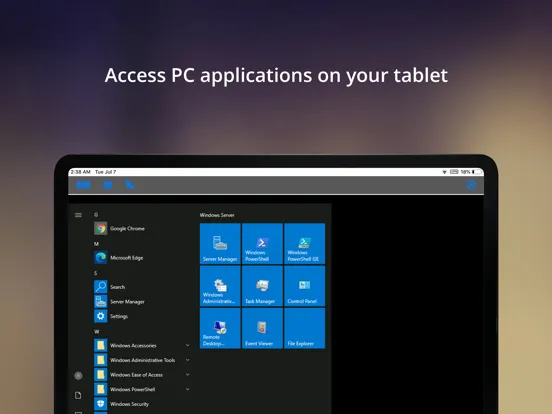Launch Google Chrome from the app list
The height and width of the screenshot is (414, 552).
120,228
